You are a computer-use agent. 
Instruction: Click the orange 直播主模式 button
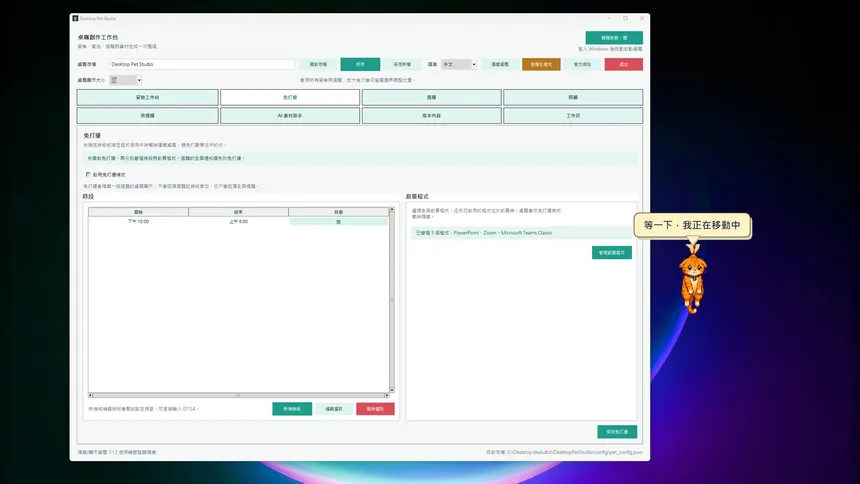coord(541,64)
